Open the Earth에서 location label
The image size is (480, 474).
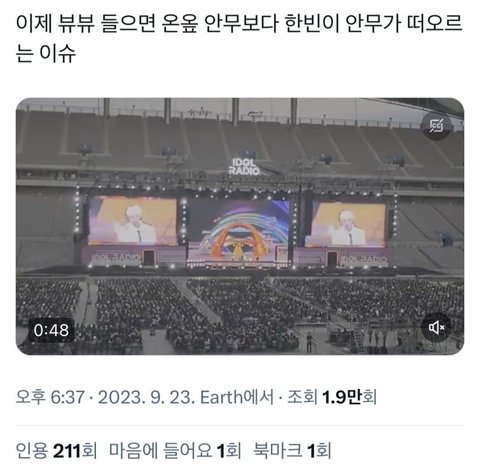(x=236, y=397)
